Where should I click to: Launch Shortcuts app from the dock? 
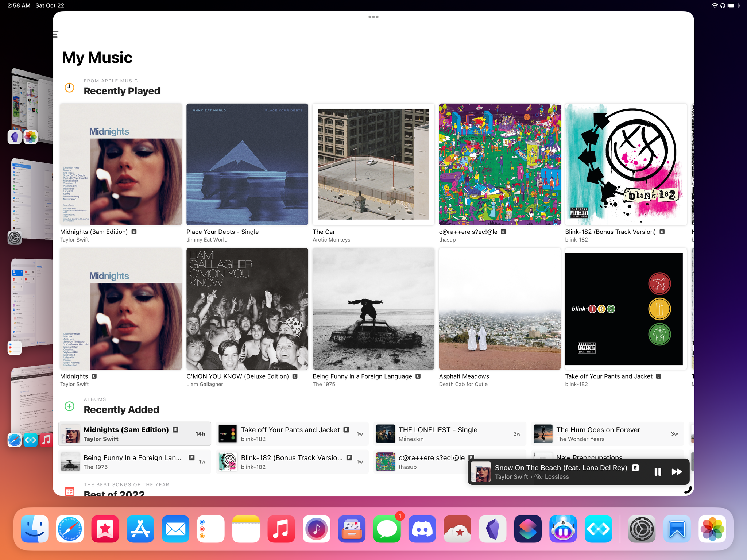(x=528, y=529)
